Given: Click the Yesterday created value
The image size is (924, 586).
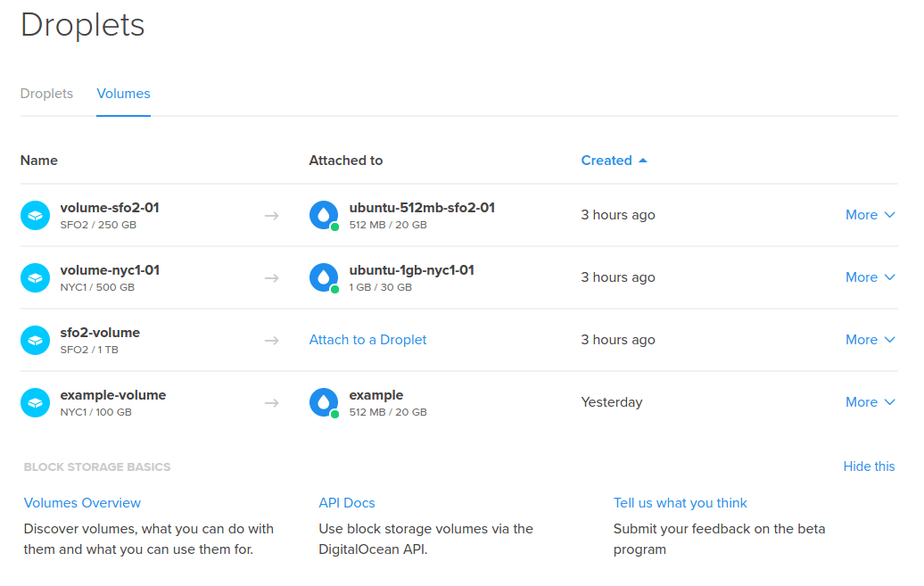Looking at the screenshot, I should [612, 402].
